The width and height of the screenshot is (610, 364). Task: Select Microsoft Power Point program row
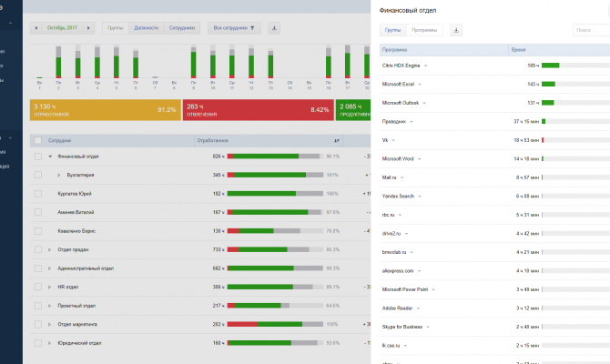coord(494,289)
